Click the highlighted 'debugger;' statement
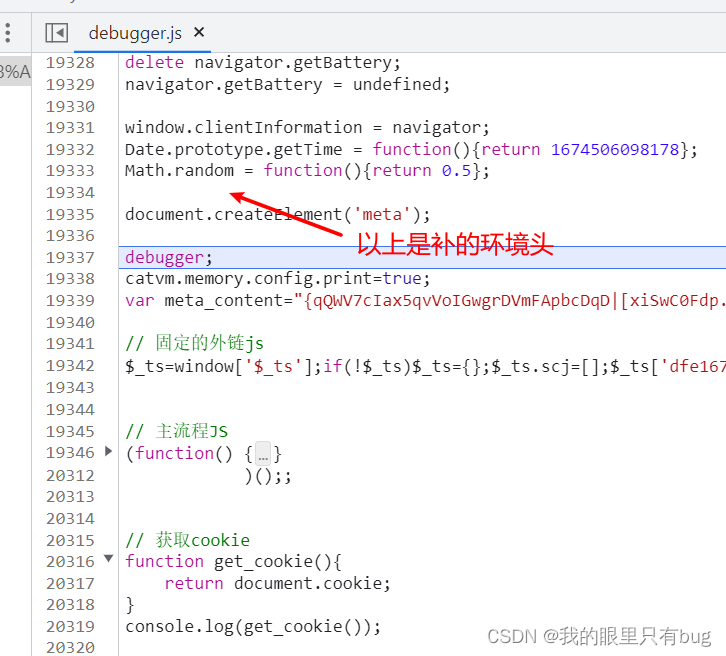726x656 pixels. [169, 257]
